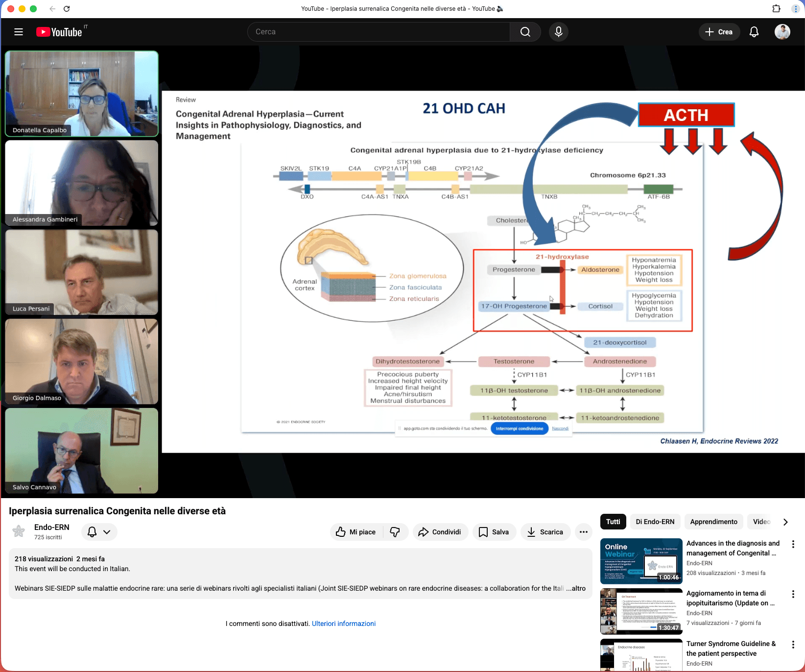Click the YouTube logo to go home
Viewport: 805px width, 672px height.
[59, 32]
